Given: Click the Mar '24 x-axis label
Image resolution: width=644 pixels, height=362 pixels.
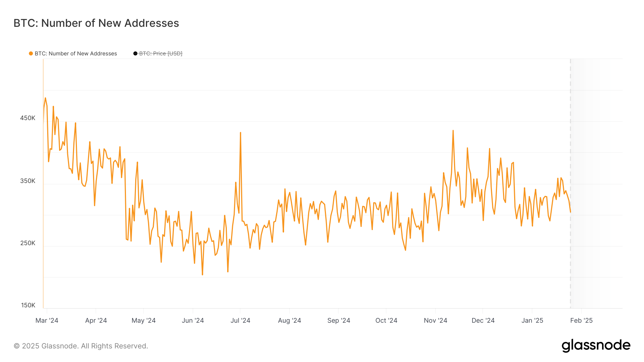Looking at the screenshot, I should click(47, 321).
